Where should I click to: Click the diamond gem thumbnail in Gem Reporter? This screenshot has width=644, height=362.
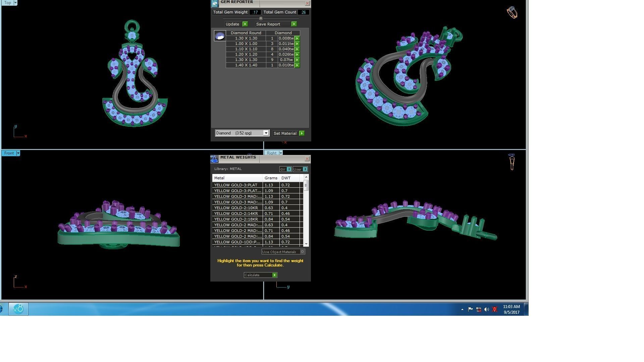(x=220, y=36)
